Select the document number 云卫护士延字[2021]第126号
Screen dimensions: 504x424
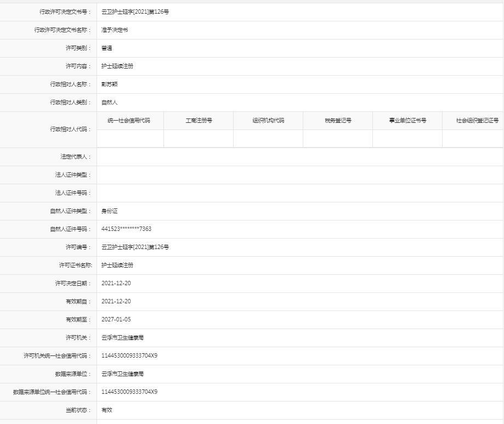pyautogui.click(x=134, y=12)
